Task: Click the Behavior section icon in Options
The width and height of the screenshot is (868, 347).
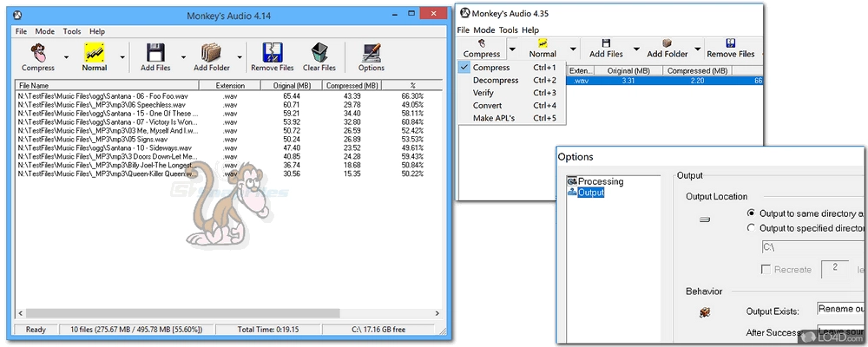Action: [x=705, y=312]
